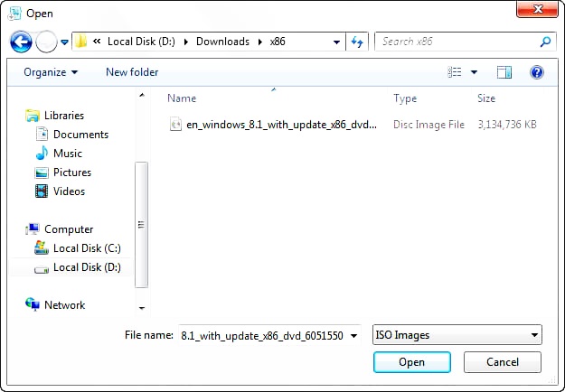This screenshot has width=565, height=392.
Task: Change your view using the view icon
Action: [x=455, y=72]
